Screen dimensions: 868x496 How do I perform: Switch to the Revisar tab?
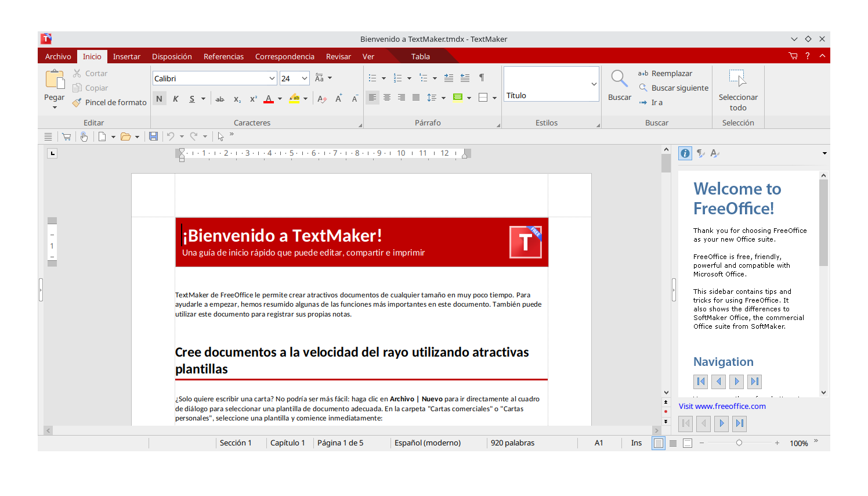tap(338, 56)
